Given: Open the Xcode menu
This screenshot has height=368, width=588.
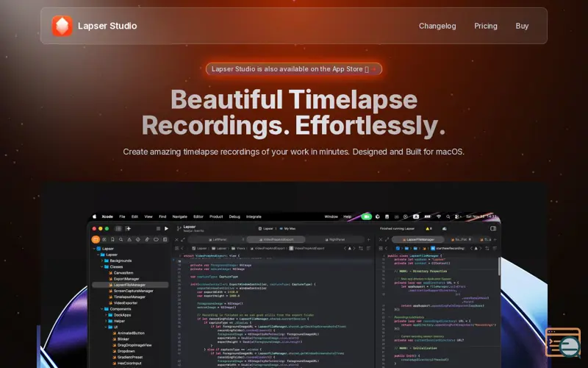Looking at the screenshot, I should (107, 216).
